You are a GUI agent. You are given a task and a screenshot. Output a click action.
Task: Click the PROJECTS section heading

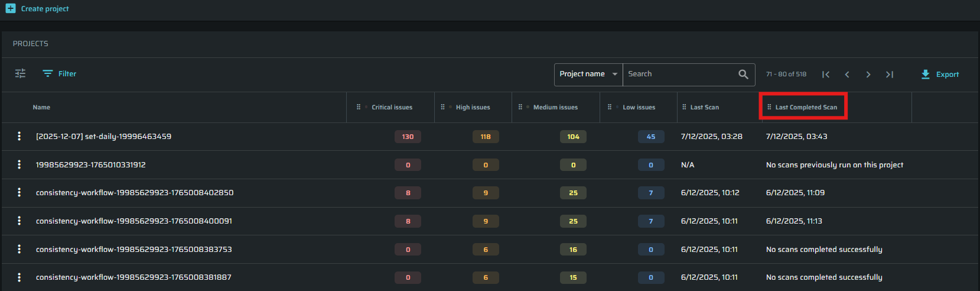31,44
